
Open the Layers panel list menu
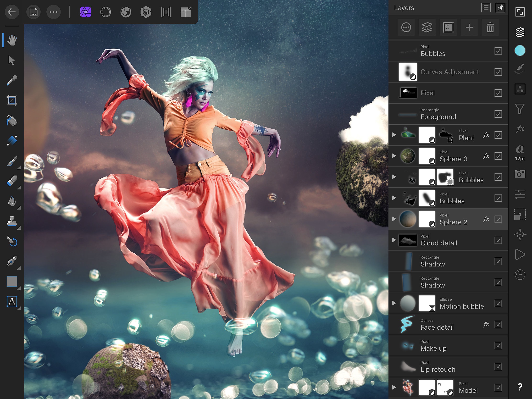tap(486, 8)
